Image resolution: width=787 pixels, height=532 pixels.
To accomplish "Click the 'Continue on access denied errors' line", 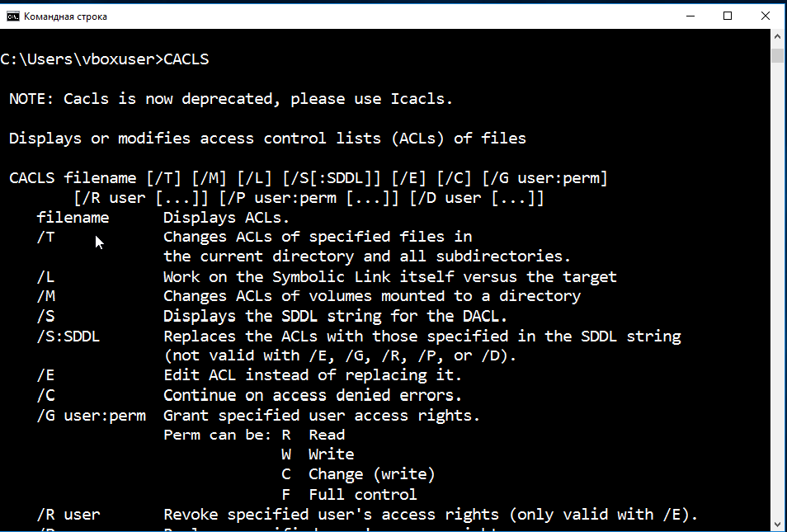I will click(x=312, y=395).
